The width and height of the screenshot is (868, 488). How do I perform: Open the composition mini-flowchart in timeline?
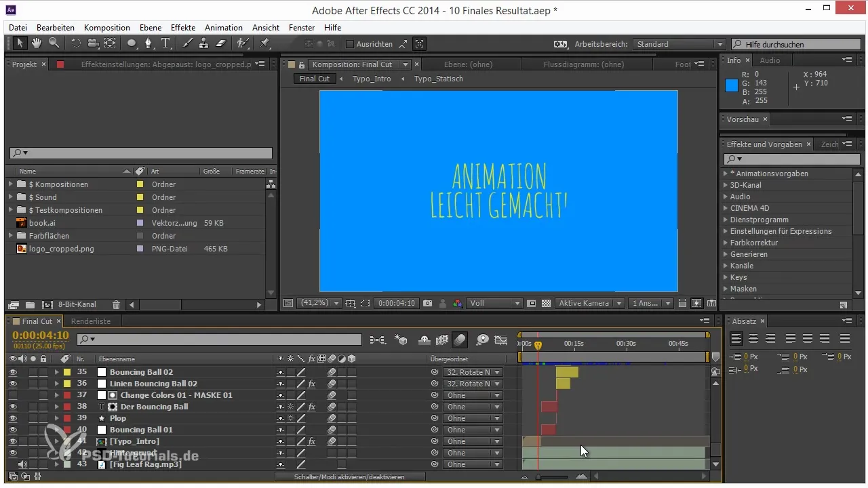[378, 340]
